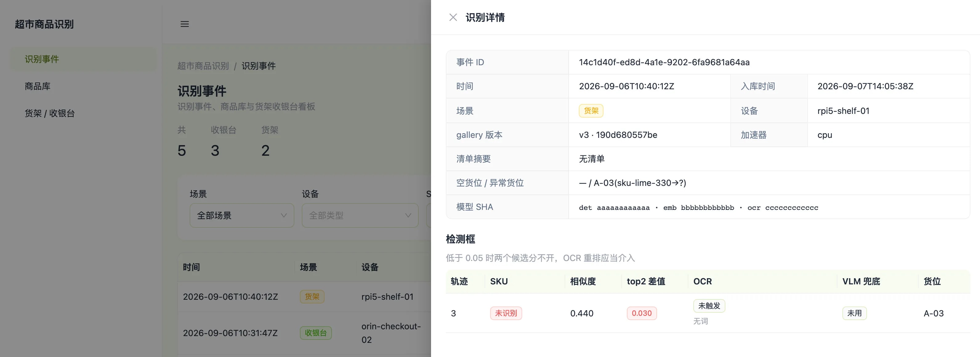The height and width of the screenshot is (357, 980).
Task: Click the 时间 value 2026-09-06T10:40:12Z in details
Action: tap(626, 86)
